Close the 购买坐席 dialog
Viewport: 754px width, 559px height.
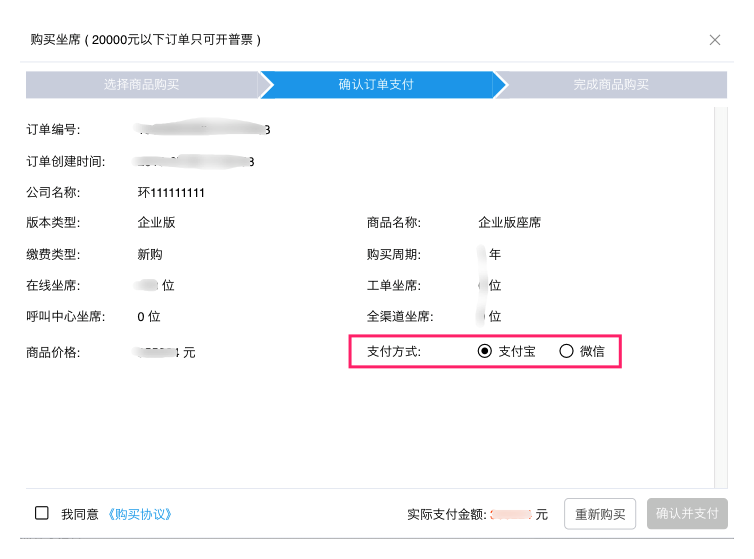714,40
